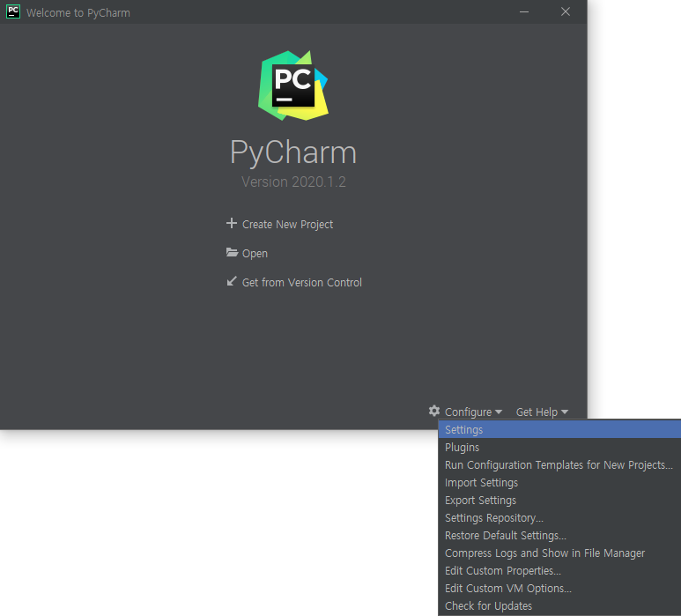Click the Version 2020.1.2 text

293,182
